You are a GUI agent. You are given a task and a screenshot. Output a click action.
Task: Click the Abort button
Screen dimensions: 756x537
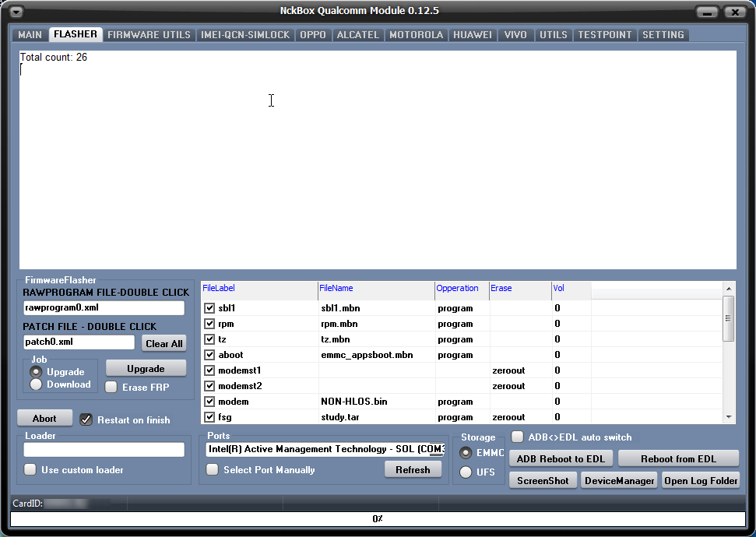(x=44, y=419)
